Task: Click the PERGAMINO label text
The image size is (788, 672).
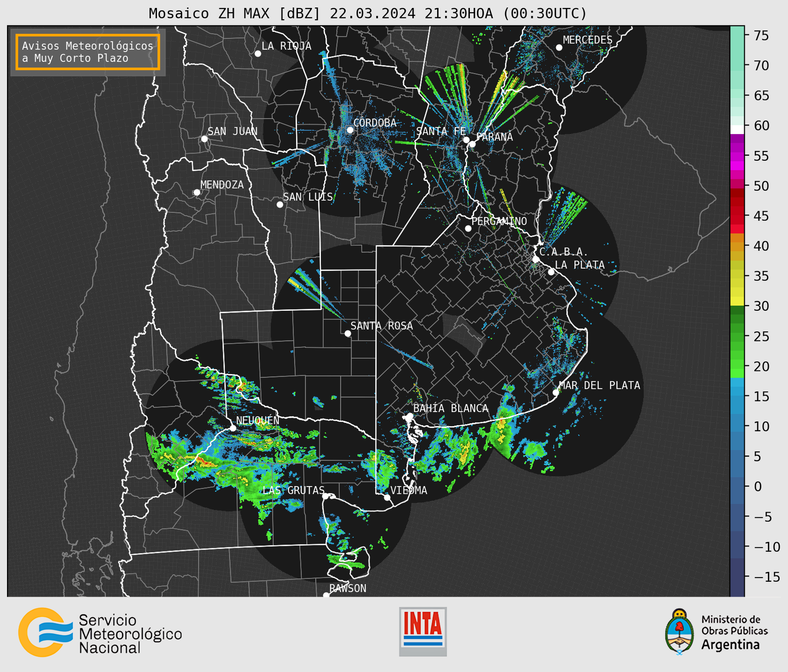Action: (x=499, y=221)
